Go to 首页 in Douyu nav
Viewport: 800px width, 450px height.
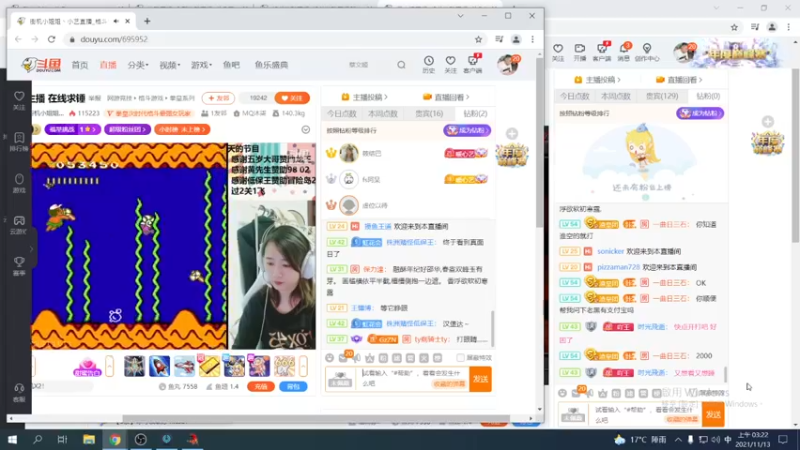coord(80,65)
